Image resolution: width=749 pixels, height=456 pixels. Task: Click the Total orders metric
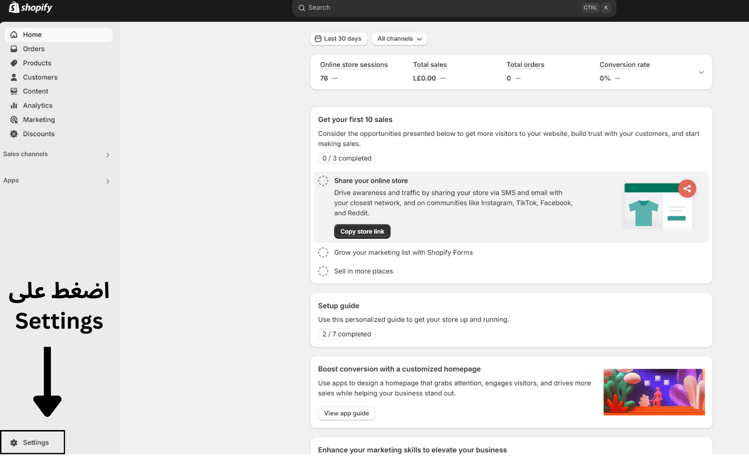click(x=525, y=71)
